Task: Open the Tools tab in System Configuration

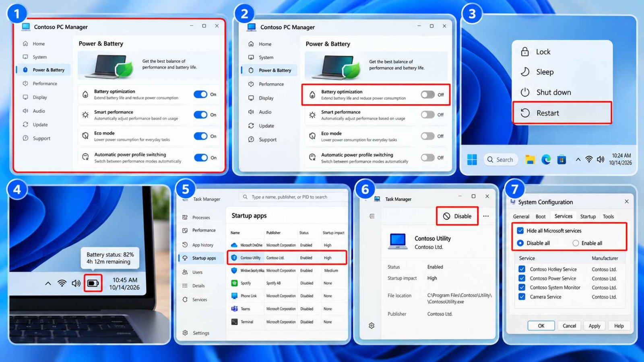Action: tap(608, 216)
